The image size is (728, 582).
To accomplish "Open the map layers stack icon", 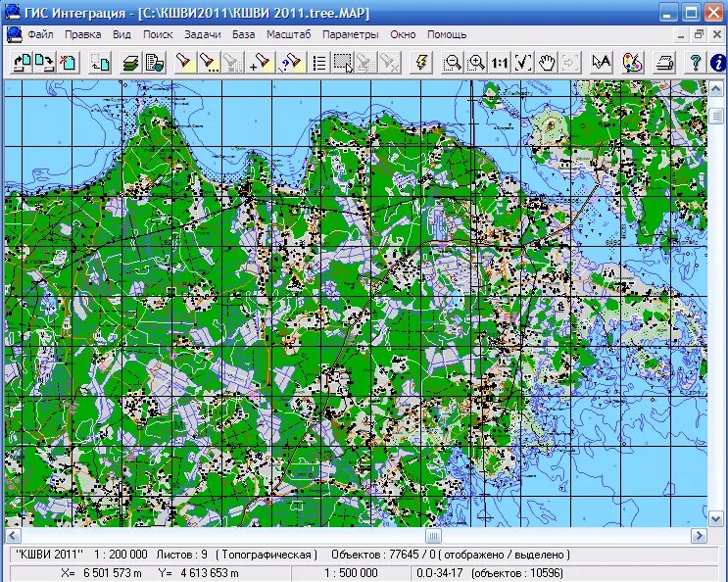I will [x=131, y=63].
